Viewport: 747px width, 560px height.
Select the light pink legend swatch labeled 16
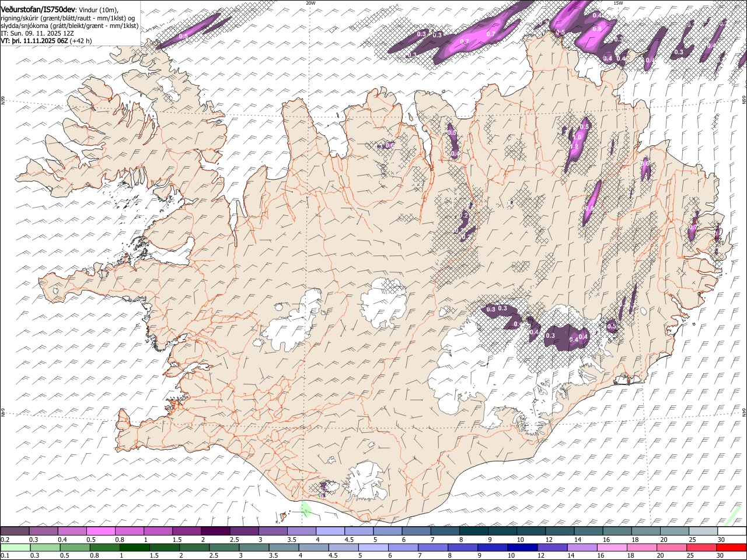(612, 548)
